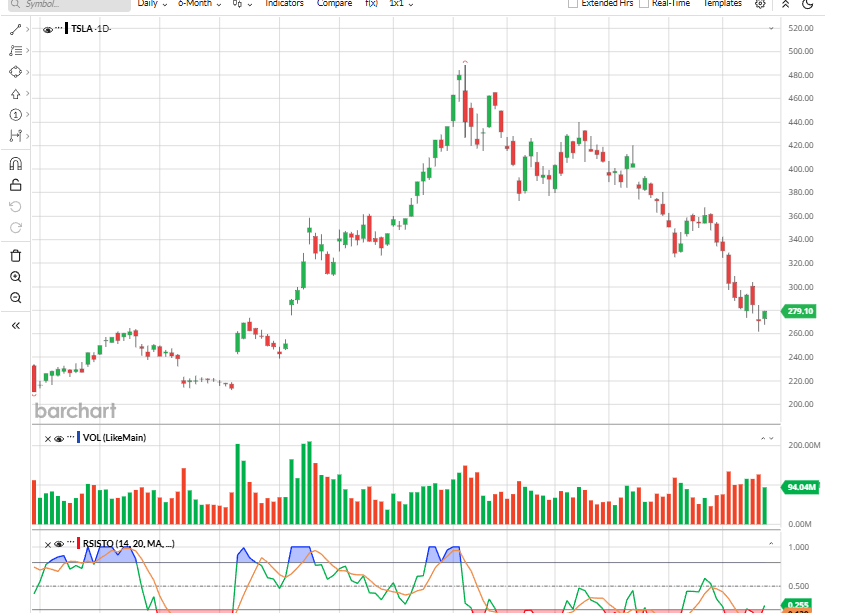
Task: Open the Templates menu
Action: (x=722, y=4)
